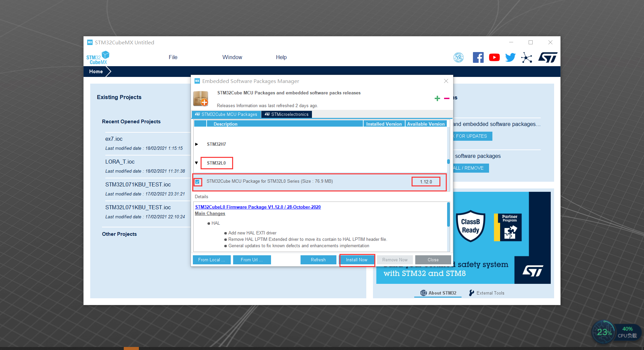The height and width of the screenshot is (350, 644).
Task: Open the 10-year anniversary badge icon
Action: tap(459, 57)
